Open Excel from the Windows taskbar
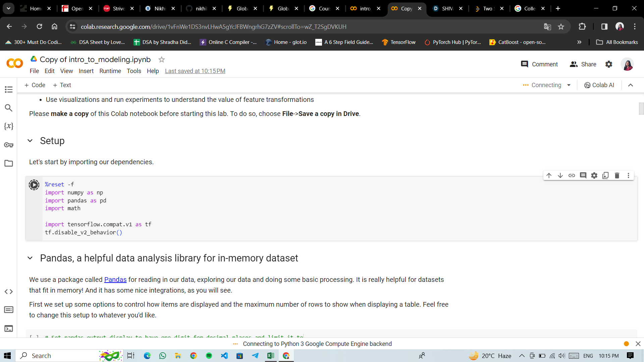This screenshot has width=644, height=362. click(x=271, y=356)
